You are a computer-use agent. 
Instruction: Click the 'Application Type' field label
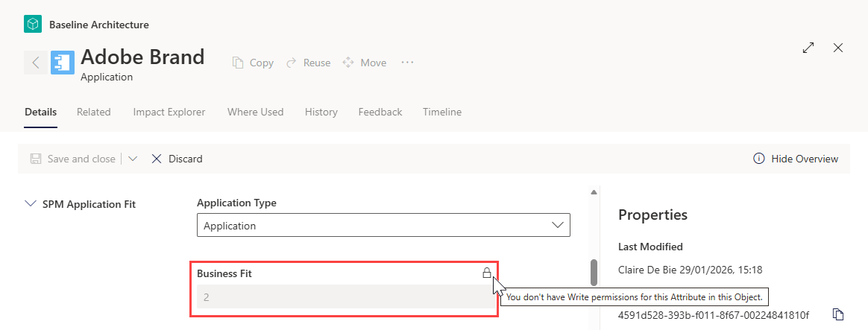point(237,203)
